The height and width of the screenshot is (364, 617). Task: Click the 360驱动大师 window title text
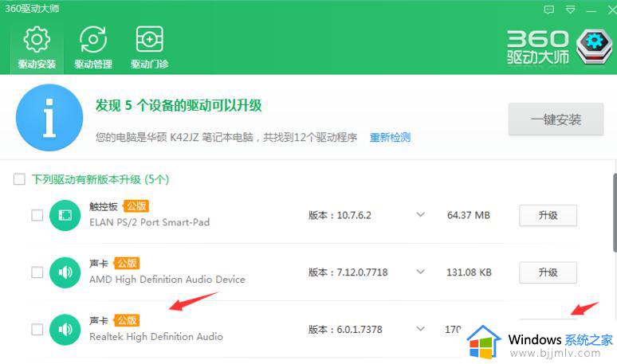pyautogui.click(x=32, y=9)
